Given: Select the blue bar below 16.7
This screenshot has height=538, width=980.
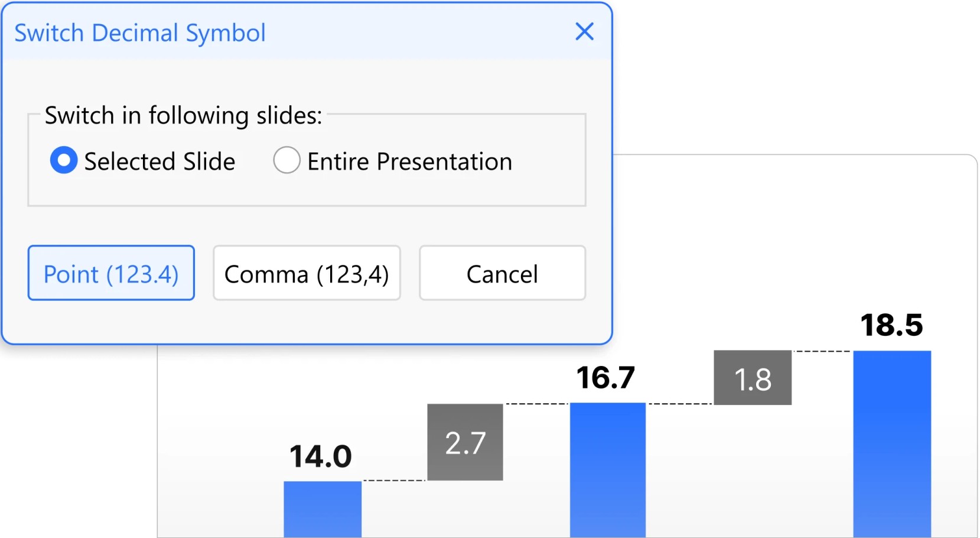Looking at the screenshot, I should click(607, 470).
